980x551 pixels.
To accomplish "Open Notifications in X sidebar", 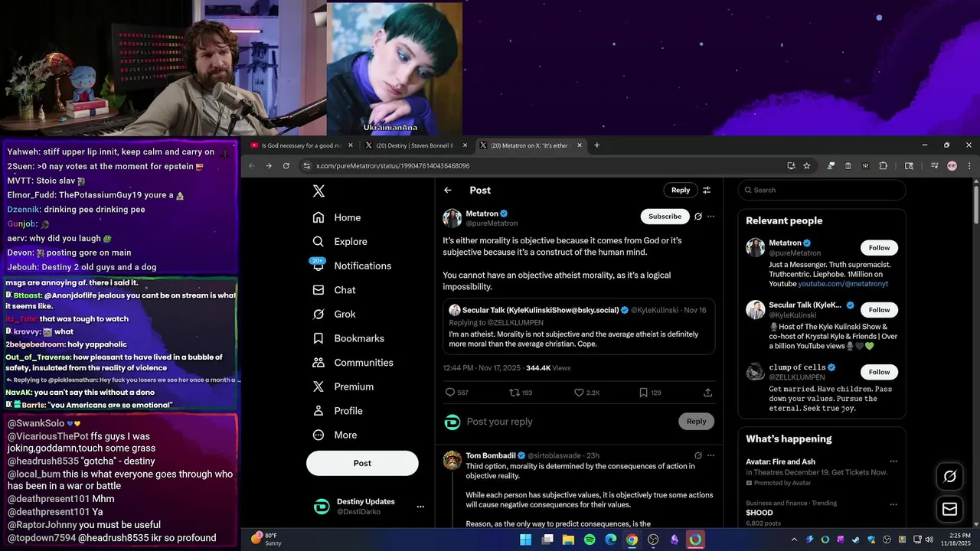I will (352, 266).
